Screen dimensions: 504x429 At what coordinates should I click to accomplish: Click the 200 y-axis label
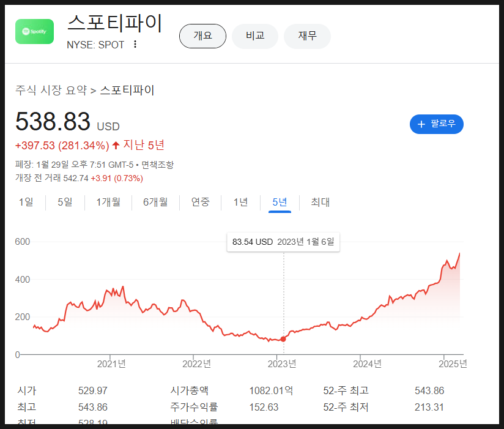[x=23, y=317]
